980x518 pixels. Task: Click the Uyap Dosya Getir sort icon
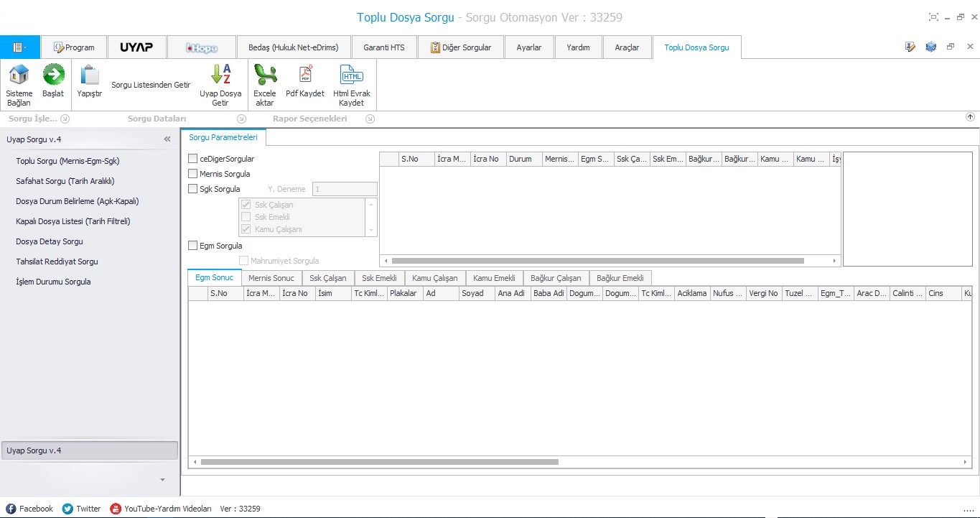click(220, 75)
